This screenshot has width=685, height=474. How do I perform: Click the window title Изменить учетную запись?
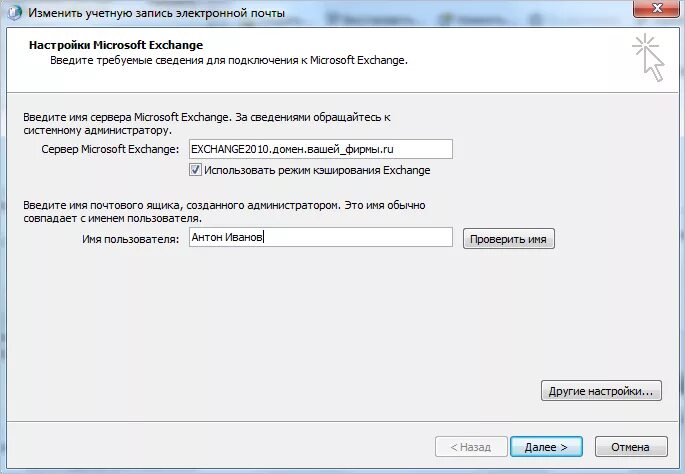click(x=156, y=13)
